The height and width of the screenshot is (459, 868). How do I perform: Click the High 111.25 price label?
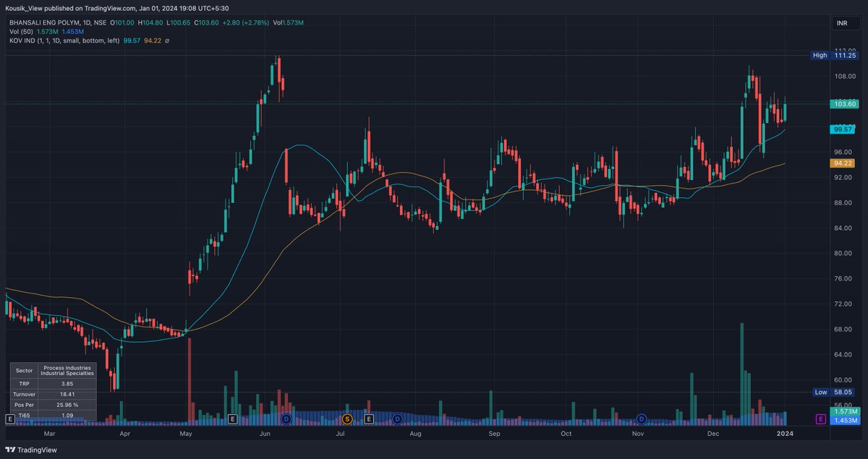835,55
